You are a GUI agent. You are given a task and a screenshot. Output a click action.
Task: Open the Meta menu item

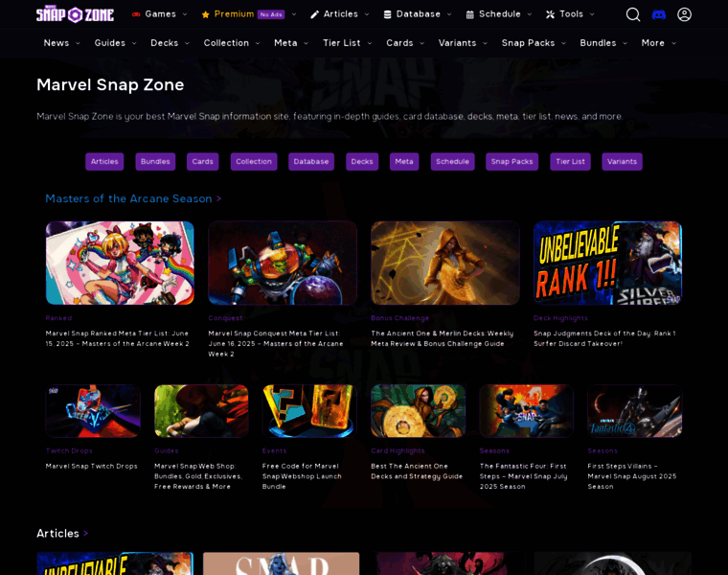click(285, 43)
